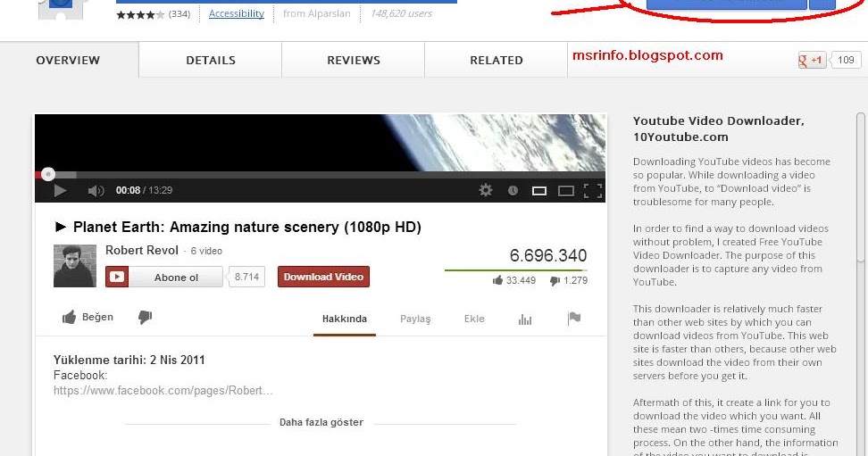Open the Facebook page link
The image size is (868, 456).
[163, 391]
